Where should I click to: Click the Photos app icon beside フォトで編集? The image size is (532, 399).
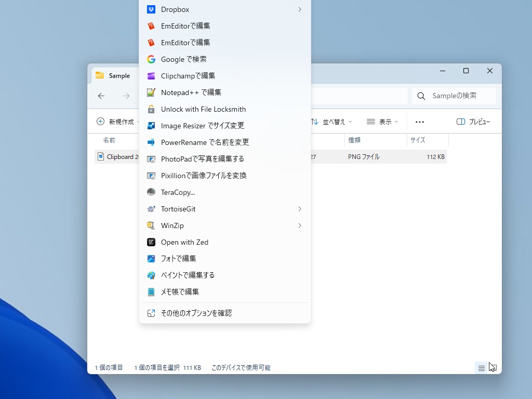point(151,259)
